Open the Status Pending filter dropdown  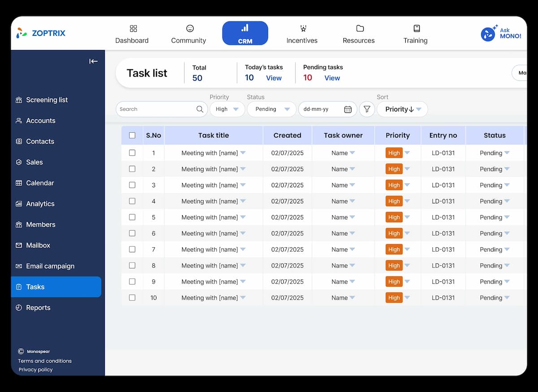pyautogui.click(x=271, y=109)
